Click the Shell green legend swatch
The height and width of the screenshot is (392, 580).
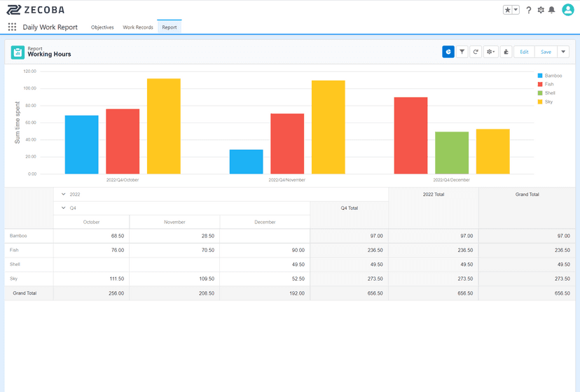pos(540,93)
